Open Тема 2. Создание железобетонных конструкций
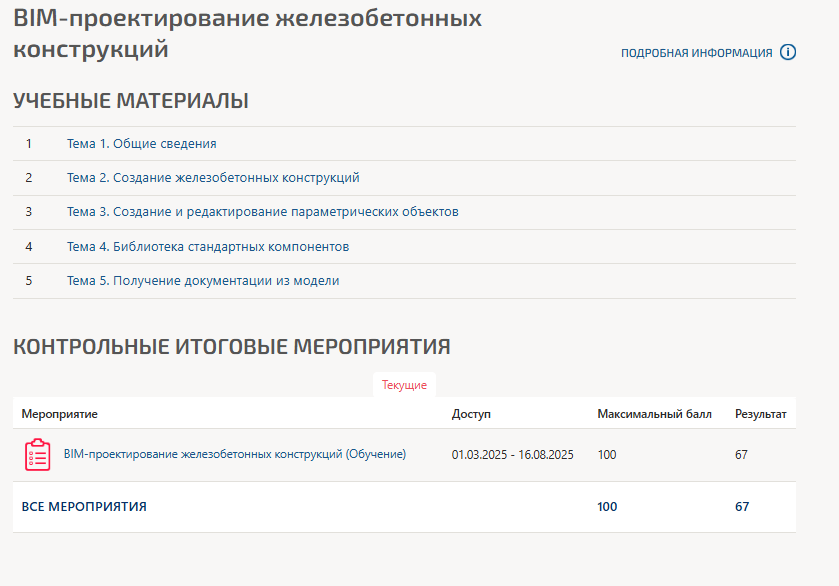This screenshot has height=586, width=839. [213, 178]
